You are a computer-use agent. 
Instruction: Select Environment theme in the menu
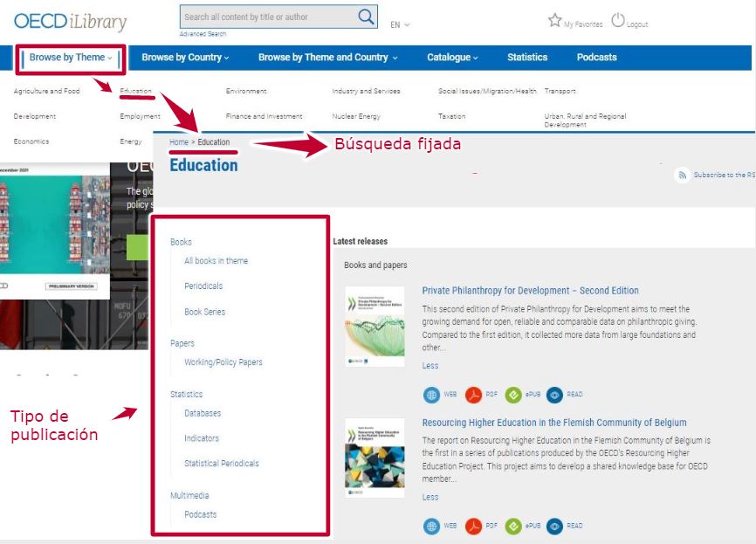(x=246, y=91)
